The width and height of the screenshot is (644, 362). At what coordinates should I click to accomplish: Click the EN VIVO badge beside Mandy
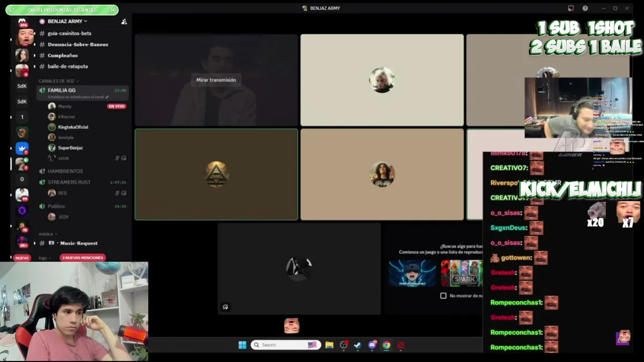point(116,107)
